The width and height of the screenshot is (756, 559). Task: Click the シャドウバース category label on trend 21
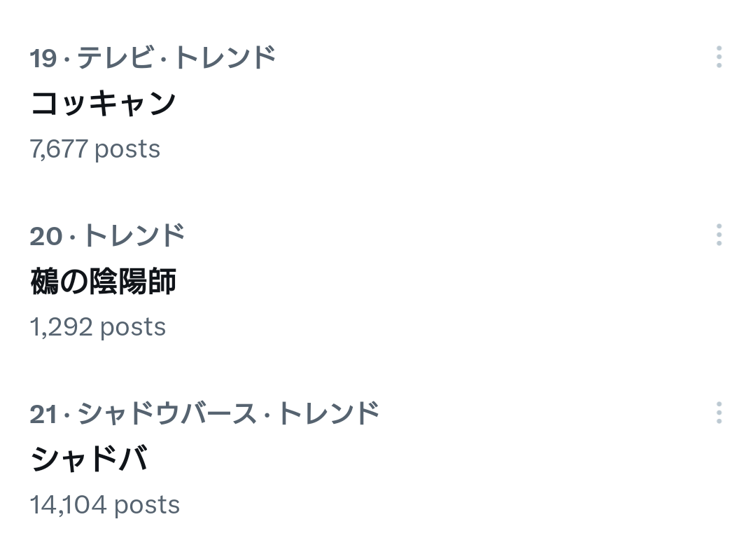tap(166, 413)
